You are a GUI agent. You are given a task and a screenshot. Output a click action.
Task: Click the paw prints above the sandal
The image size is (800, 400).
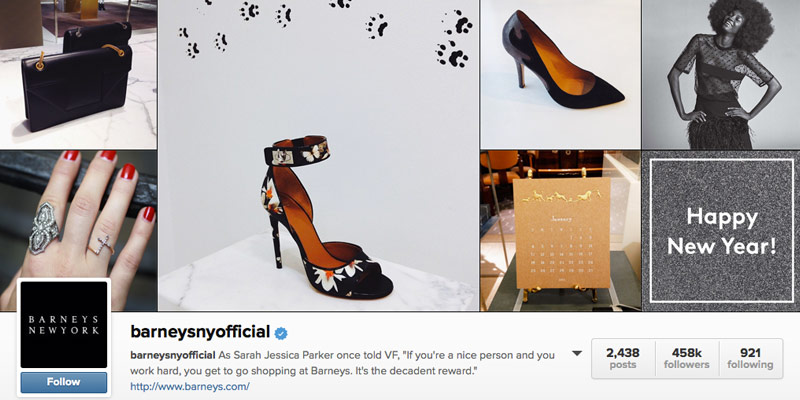(326, 31)
